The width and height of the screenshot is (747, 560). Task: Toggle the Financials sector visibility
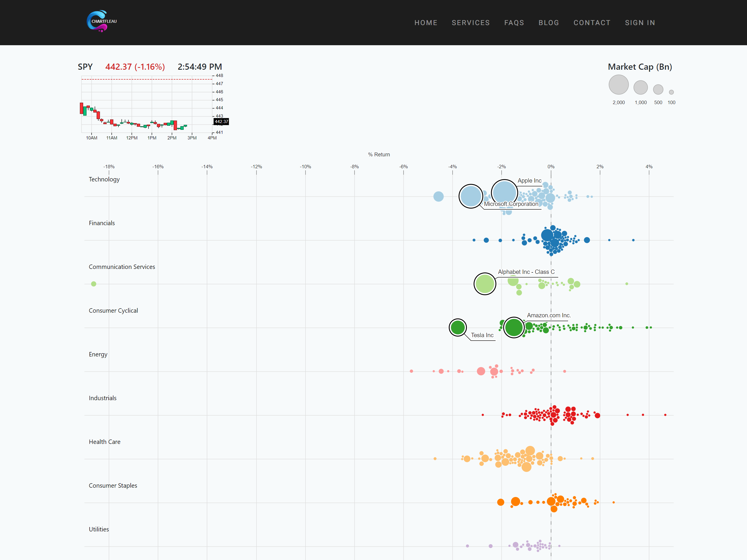(x=102, y=223)
